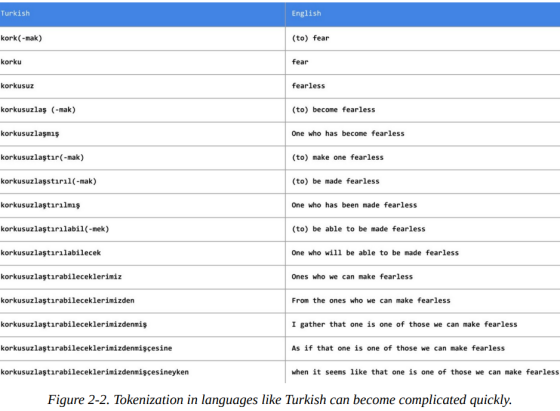This screenshot has height=411, width=560.
Task: Select the word 'korkusuzlaştırabileceklerimizden'
Action: tap(68, 301)
